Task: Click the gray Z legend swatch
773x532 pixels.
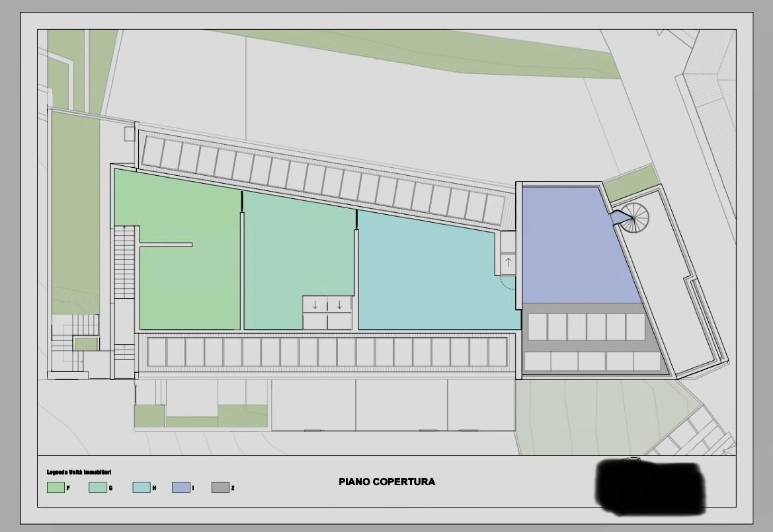Action: click(220, 488)
